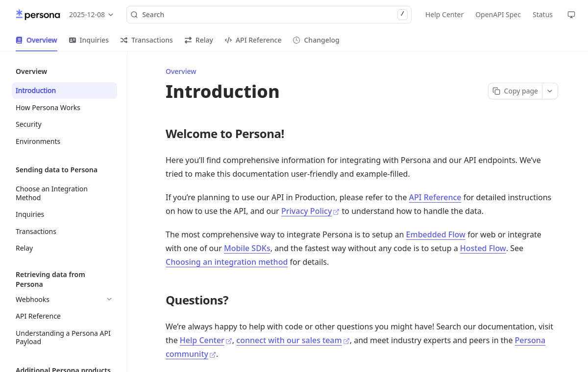This screenshot has width=588, height=372.
Task: Open Webhooks in the sidebar
Action: point(32,300)
